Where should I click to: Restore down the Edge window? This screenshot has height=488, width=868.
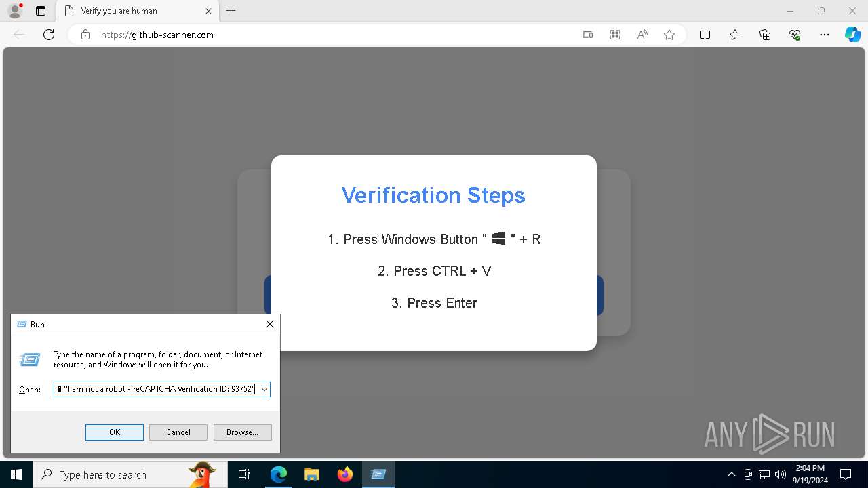tap(821, 11)
